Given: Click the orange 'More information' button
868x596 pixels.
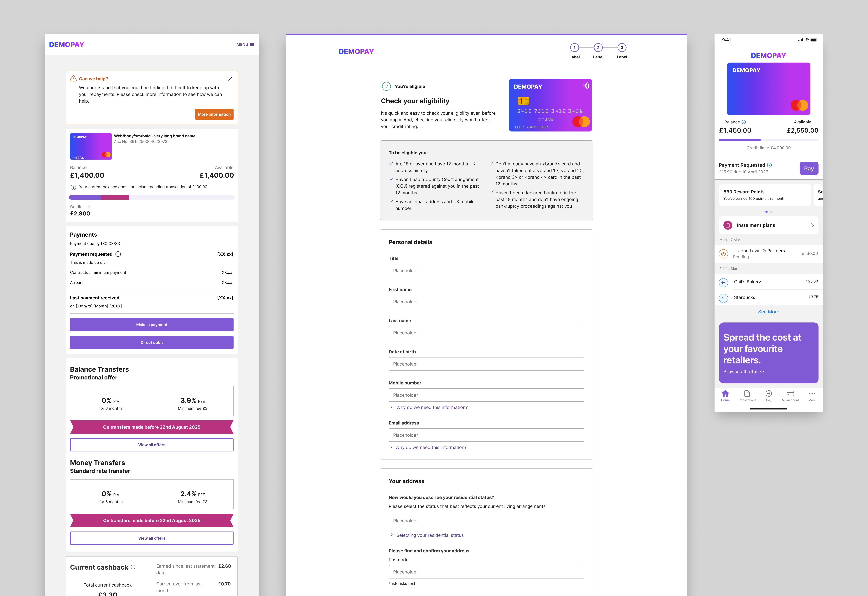Looking at the screenshot, I should [214, 114].
